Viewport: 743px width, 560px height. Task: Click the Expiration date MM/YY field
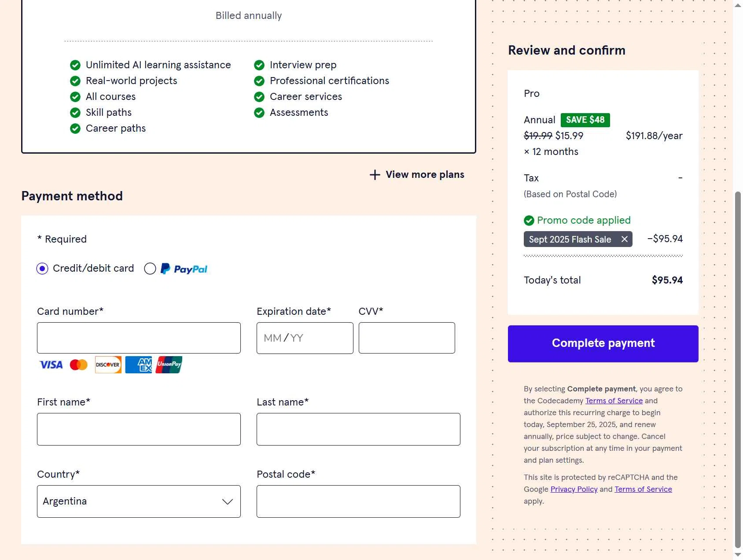coord(305,338)
